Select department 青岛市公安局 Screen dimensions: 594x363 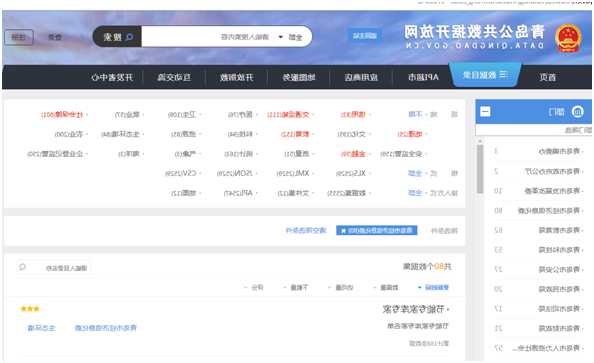(559, 269)
